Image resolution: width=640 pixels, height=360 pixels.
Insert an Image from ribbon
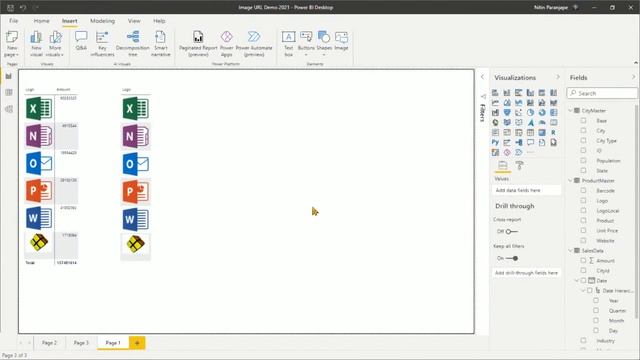pyautogui.click(x=341, y=41)
